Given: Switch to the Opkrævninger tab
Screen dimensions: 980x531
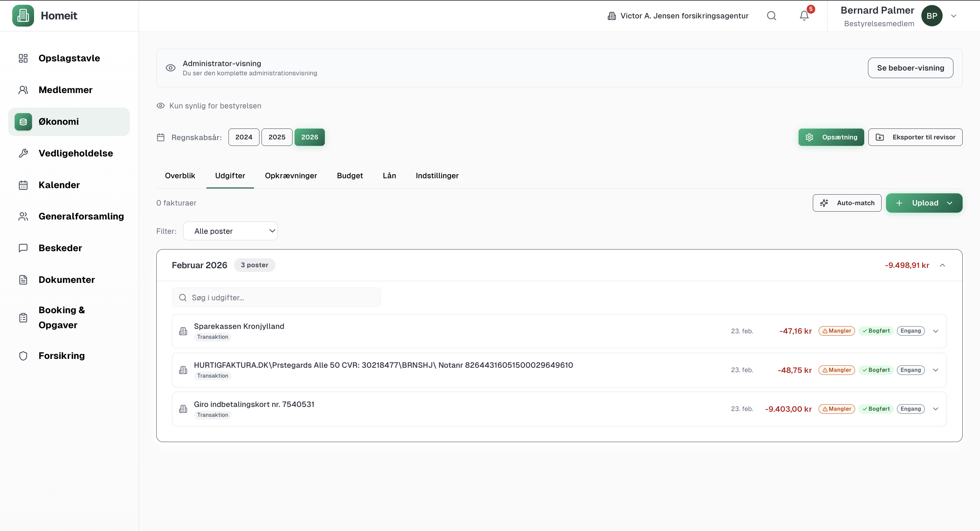Looking at the screenshot, I should coord(291,176).
